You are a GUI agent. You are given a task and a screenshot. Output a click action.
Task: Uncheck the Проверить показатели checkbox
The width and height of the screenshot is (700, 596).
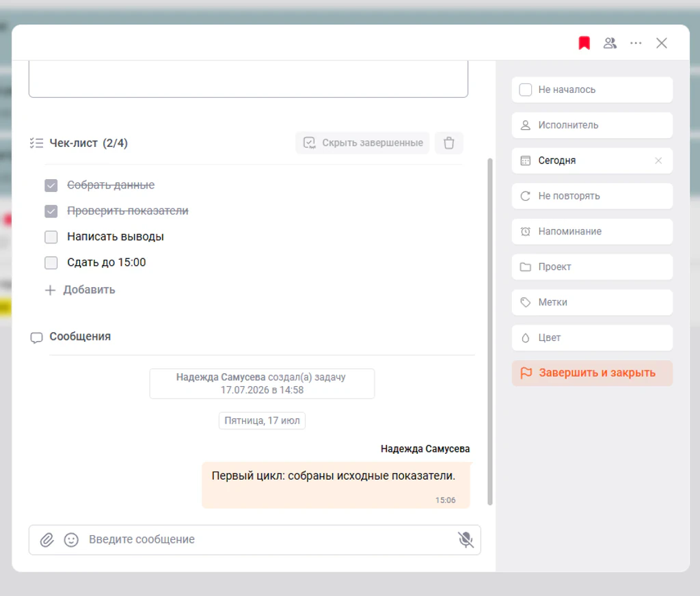(x=51, y=211)
